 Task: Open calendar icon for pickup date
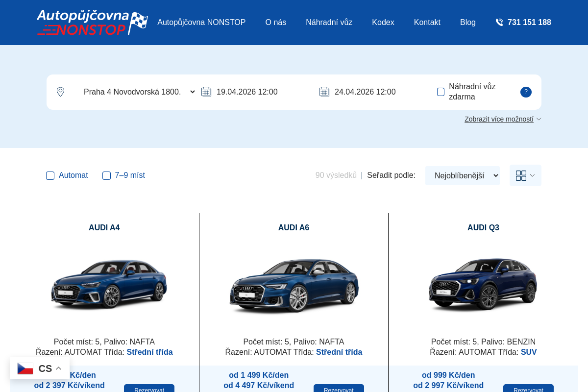click(x=206, y=92)
